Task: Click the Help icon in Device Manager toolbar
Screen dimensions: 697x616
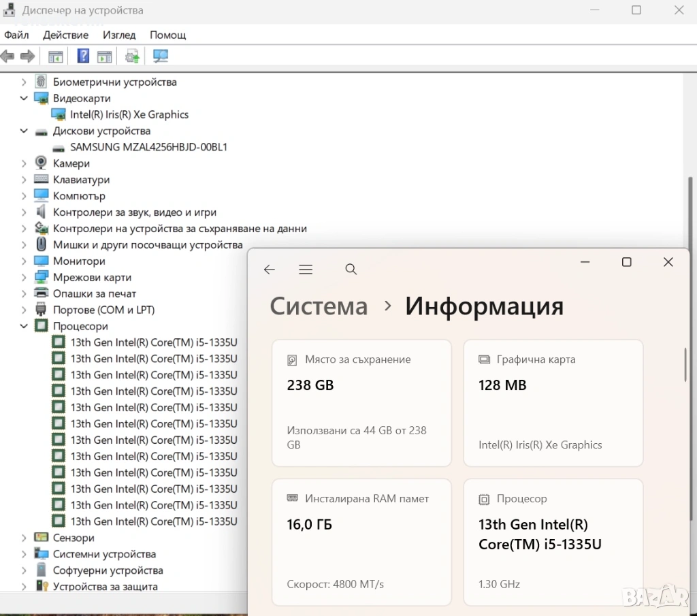Action: pos(83,56)
